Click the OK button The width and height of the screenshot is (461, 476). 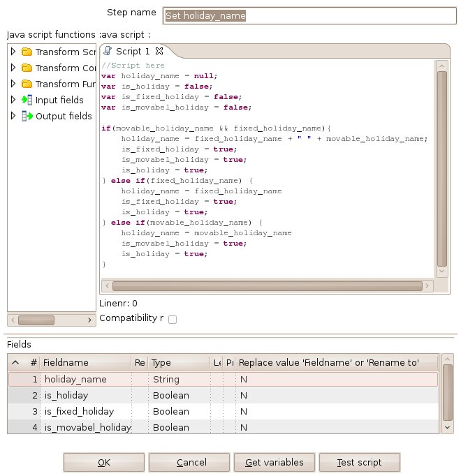pyautogui.click(x=104, y=462)
